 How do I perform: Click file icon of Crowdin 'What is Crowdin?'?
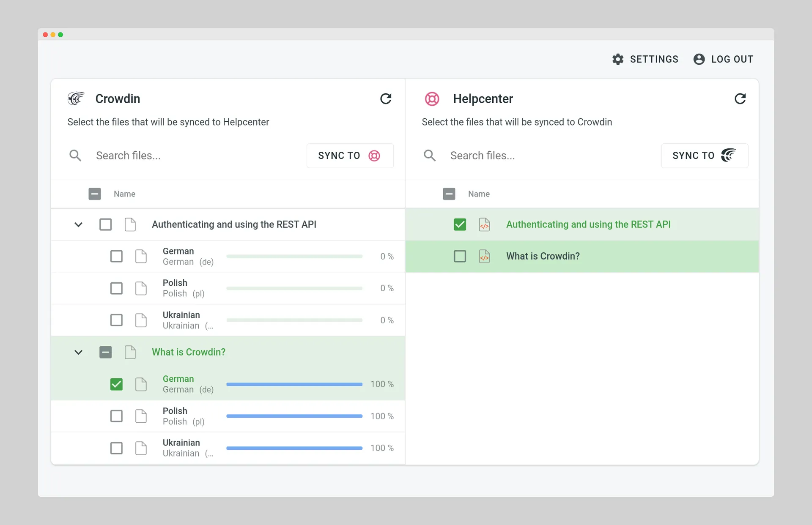[x=130, y=352]
